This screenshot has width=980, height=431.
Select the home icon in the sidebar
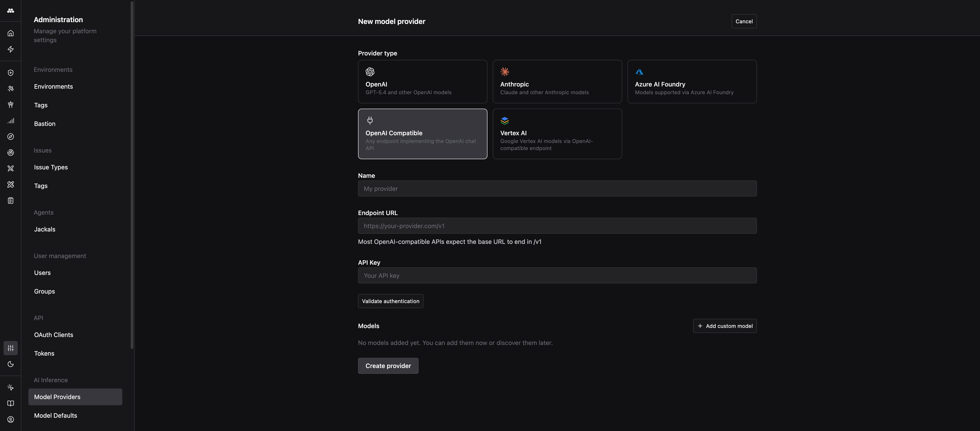pos(11,33)
